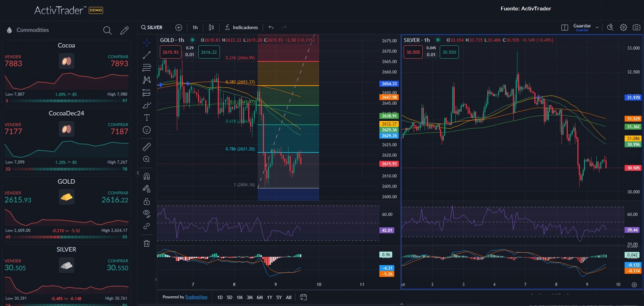This screenshot has height=306, width=644.
Task: Select the ruler measure tool
Action: point(147,147)
